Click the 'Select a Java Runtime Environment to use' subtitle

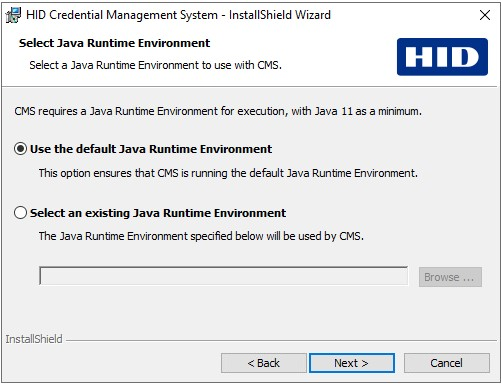(x=155, y=65)
